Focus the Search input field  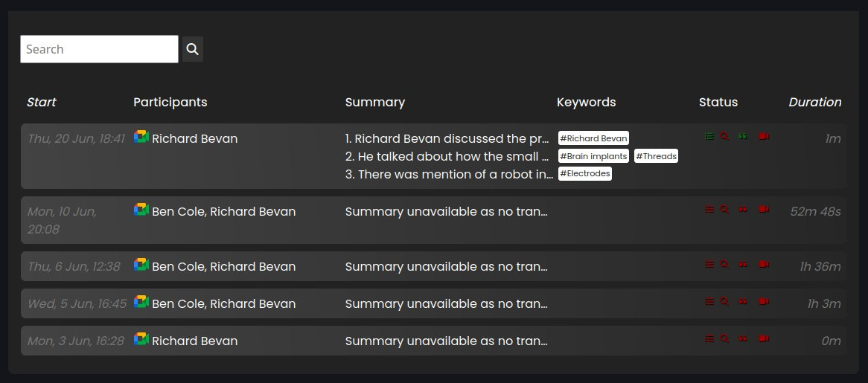[x=100, y=49]
